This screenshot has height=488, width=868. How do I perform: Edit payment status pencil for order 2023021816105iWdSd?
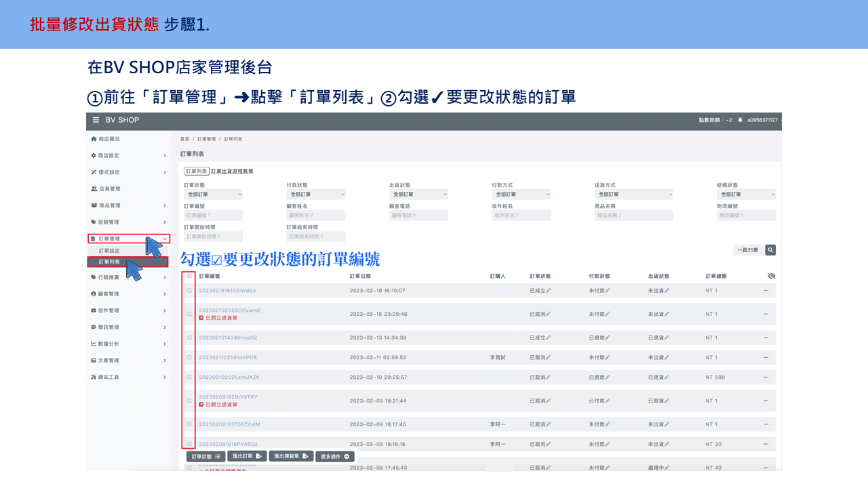(x=608, y=291)
